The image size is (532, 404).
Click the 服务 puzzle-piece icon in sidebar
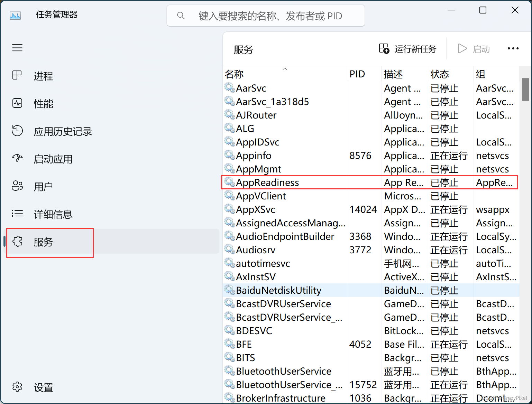[18, 241]
